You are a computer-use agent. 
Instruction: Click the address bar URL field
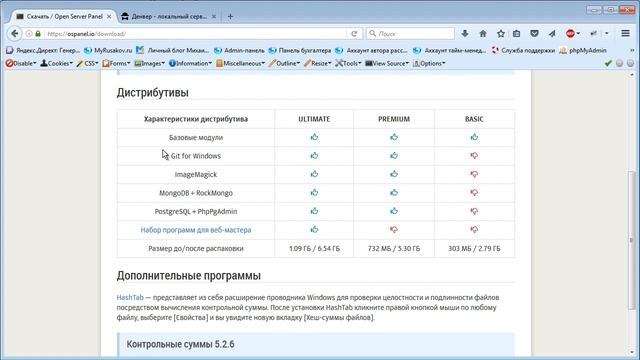pyautogui.click(x=196, y=34)
